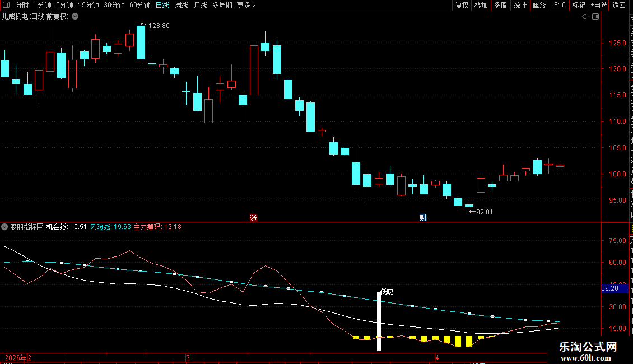Select the 5分钟 timeframe

click(64, 5)
